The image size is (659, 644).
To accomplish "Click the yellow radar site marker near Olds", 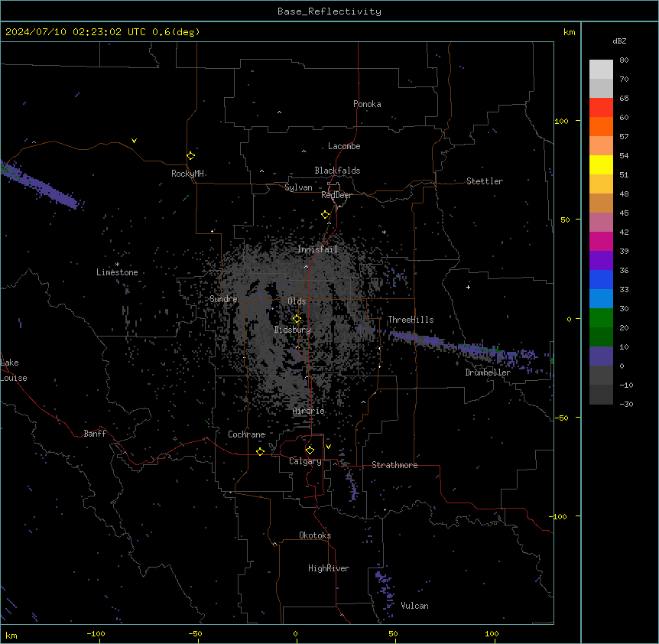I will coord(297,319).
